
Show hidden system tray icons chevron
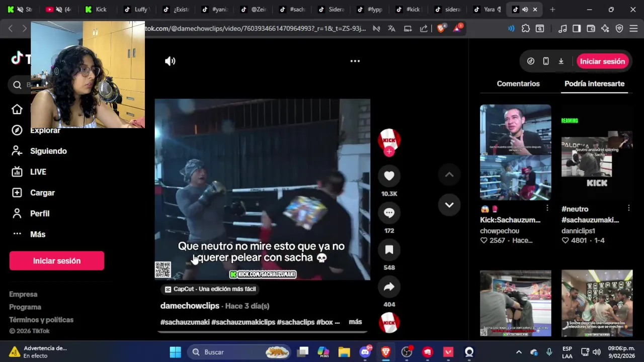[x=519, y=352]
